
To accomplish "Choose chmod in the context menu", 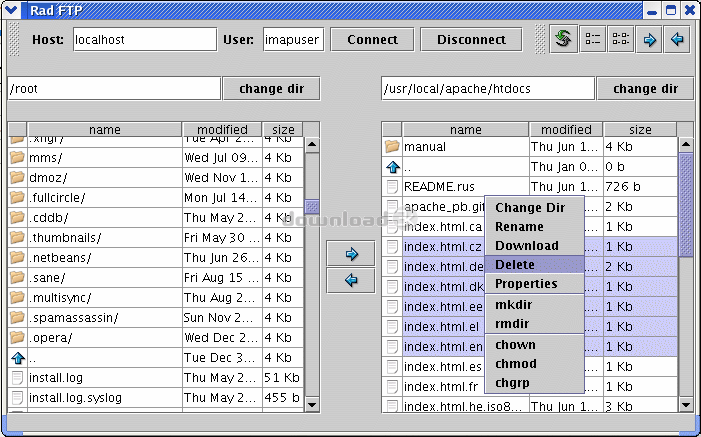I will click(x=516, y=364).
